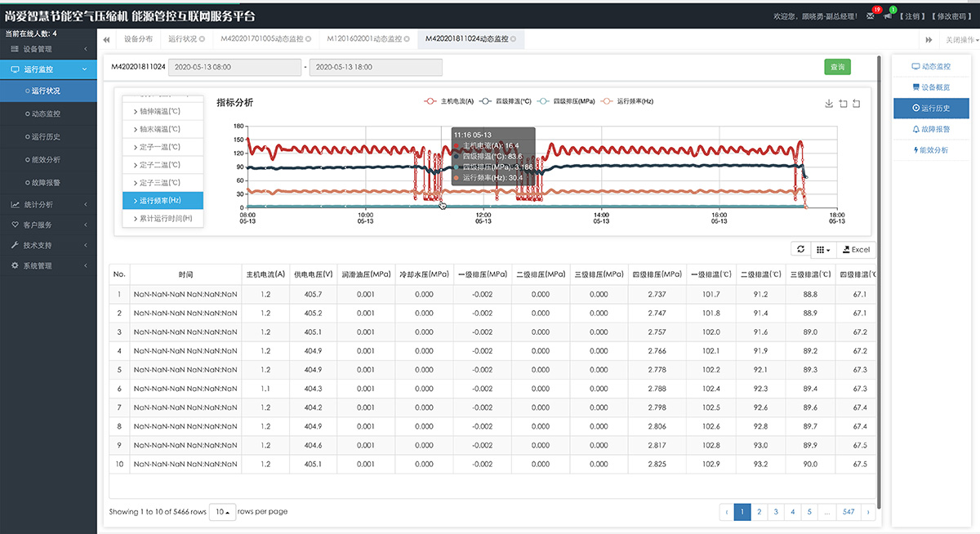Click the green 查询 button
This screenshot has width=980, height=534.
click(837, 67)
